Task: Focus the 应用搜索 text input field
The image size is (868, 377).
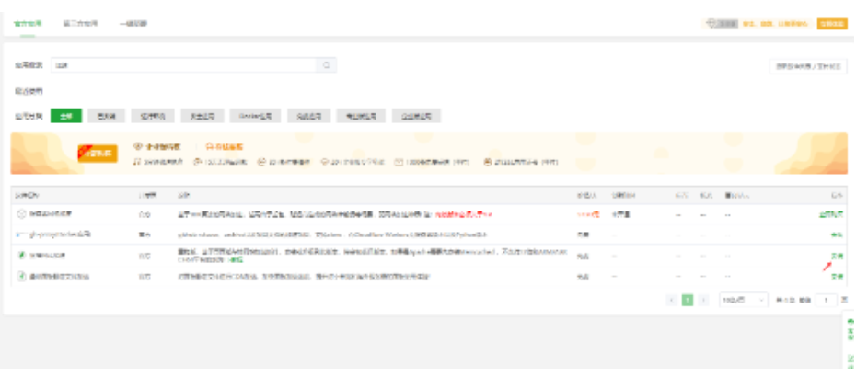Action: (x=184, y=65)
